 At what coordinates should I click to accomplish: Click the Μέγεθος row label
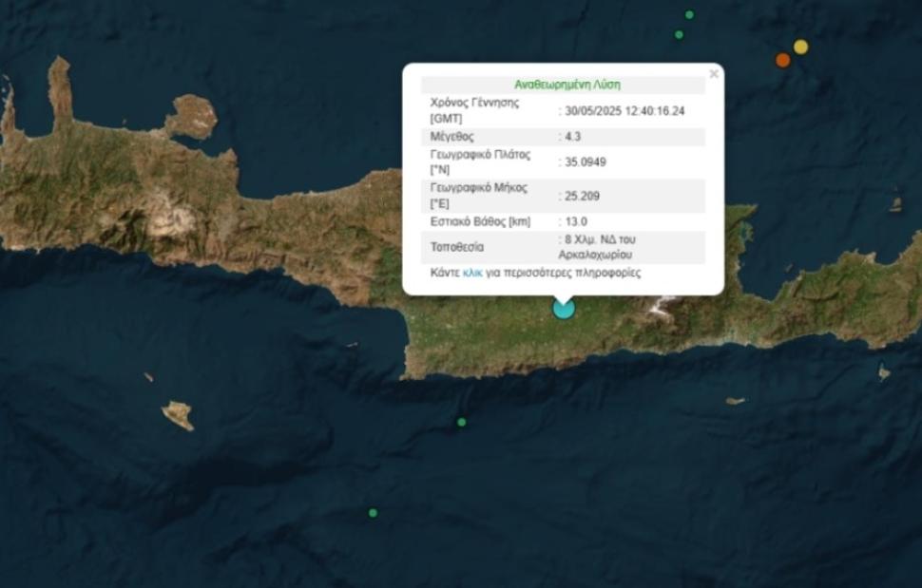tap(452, 137)
